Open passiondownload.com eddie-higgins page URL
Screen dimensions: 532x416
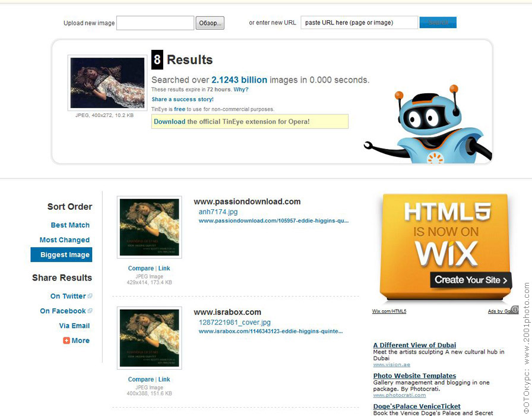[274, 220]
